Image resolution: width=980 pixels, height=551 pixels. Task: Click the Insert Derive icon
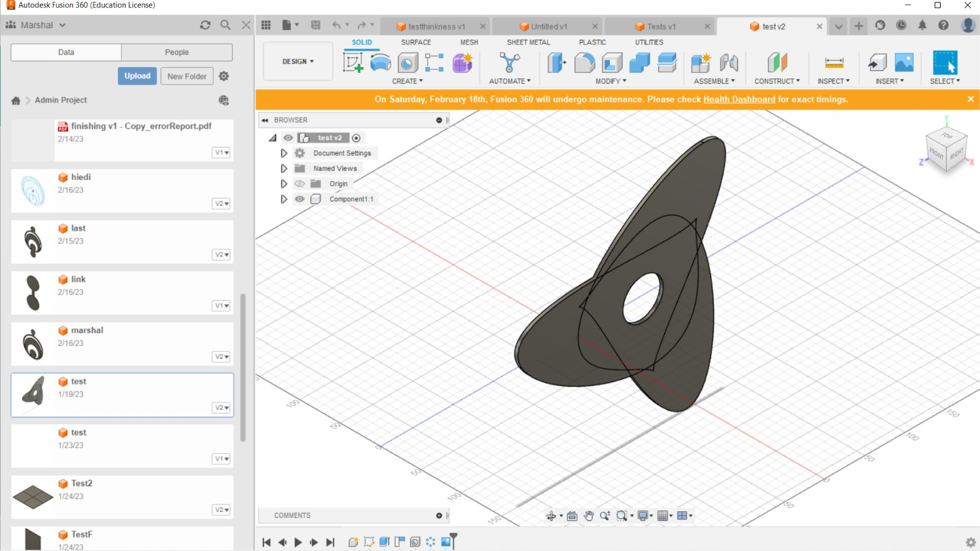click(x=877, y=62)
